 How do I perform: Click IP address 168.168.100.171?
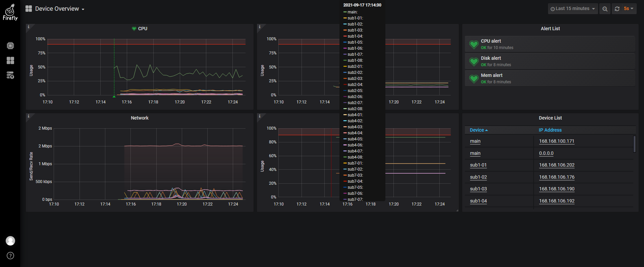coord(556,141)
